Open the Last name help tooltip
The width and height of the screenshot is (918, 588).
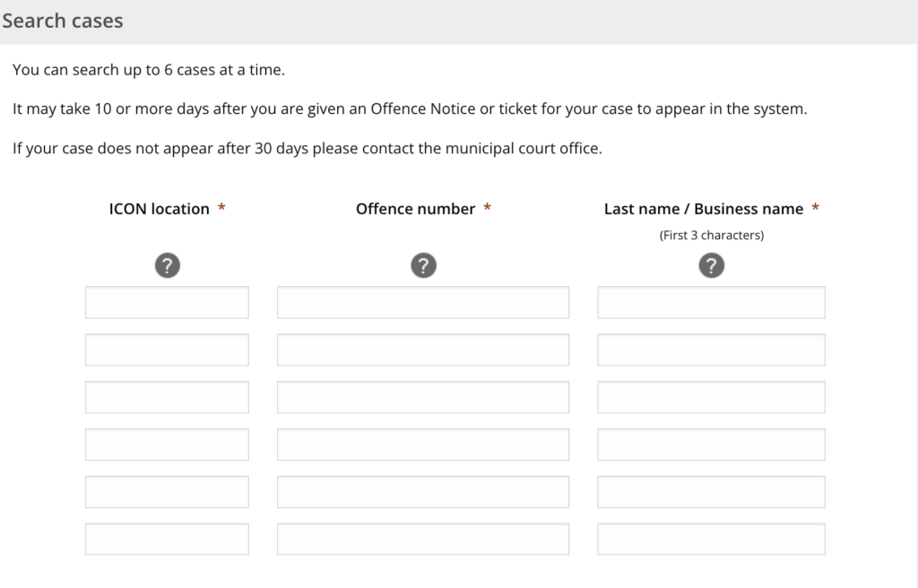pos(711,264)
